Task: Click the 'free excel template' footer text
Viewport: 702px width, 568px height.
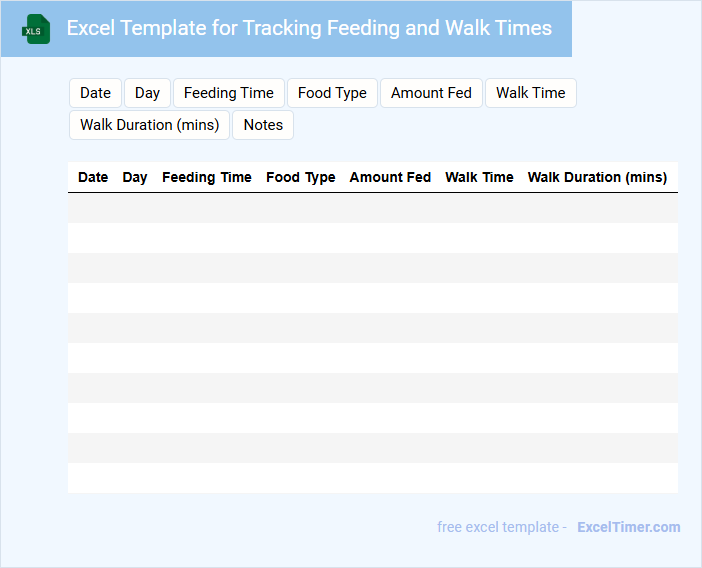Action: [x=502, y=527]
